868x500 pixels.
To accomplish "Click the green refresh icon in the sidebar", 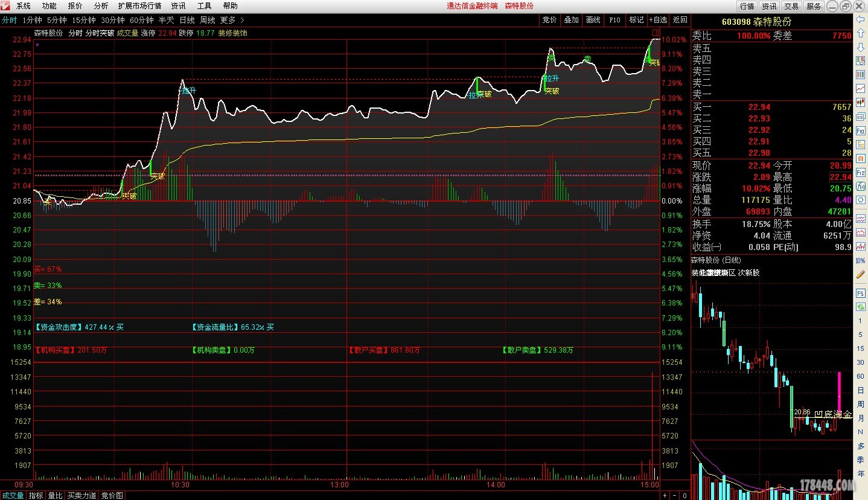I will pyautogui.click(x=860, y=307).
